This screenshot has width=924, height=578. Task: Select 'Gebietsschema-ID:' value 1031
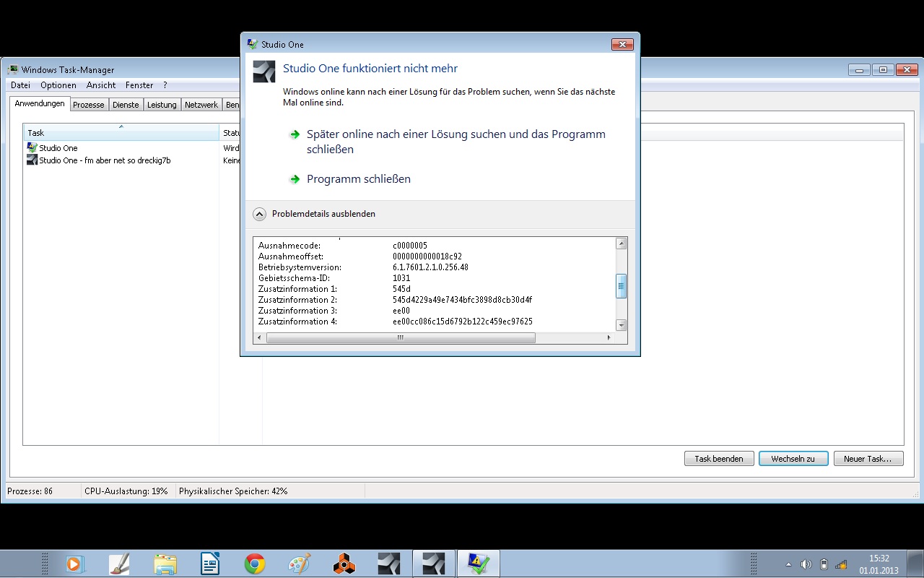[401, 278]
